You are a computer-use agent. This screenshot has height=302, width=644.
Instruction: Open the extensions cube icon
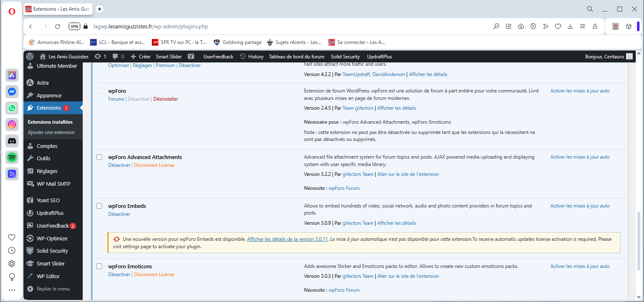pos(629,26)
